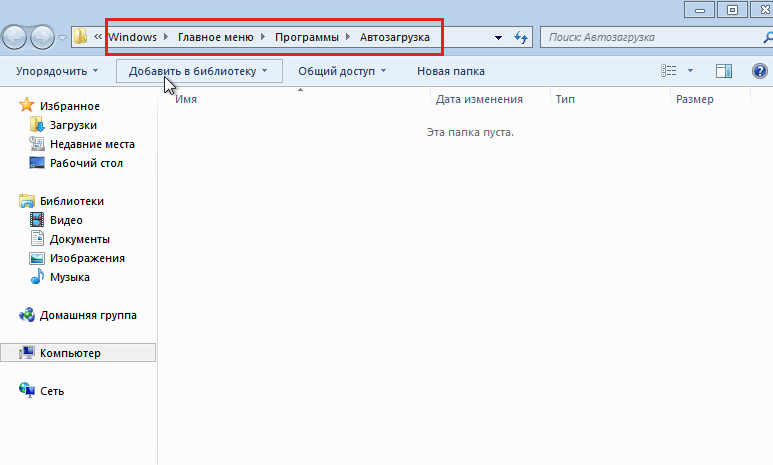Click the Домашняя группа icon
This screenshot has width=773, height=465.
click(27, 315)
